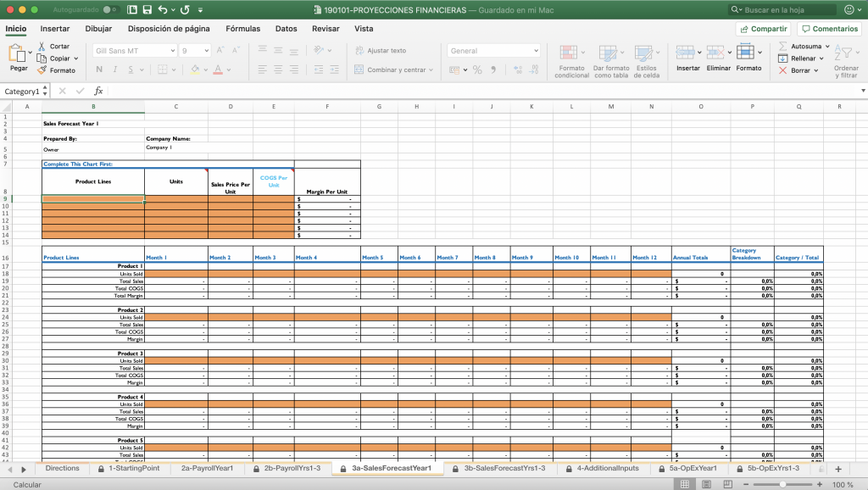Click Insertar cells icon
868x490 pixels.
point(685,53)
